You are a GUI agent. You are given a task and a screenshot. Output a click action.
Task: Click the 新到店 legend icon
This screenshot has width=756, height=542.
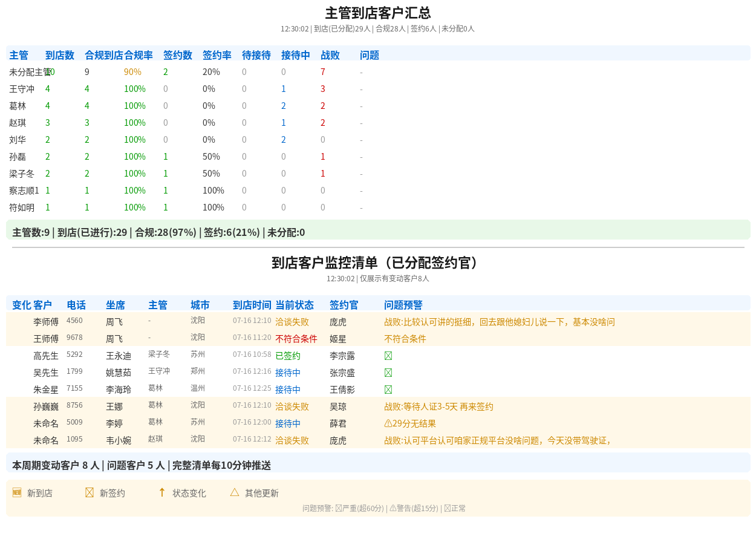17,492
